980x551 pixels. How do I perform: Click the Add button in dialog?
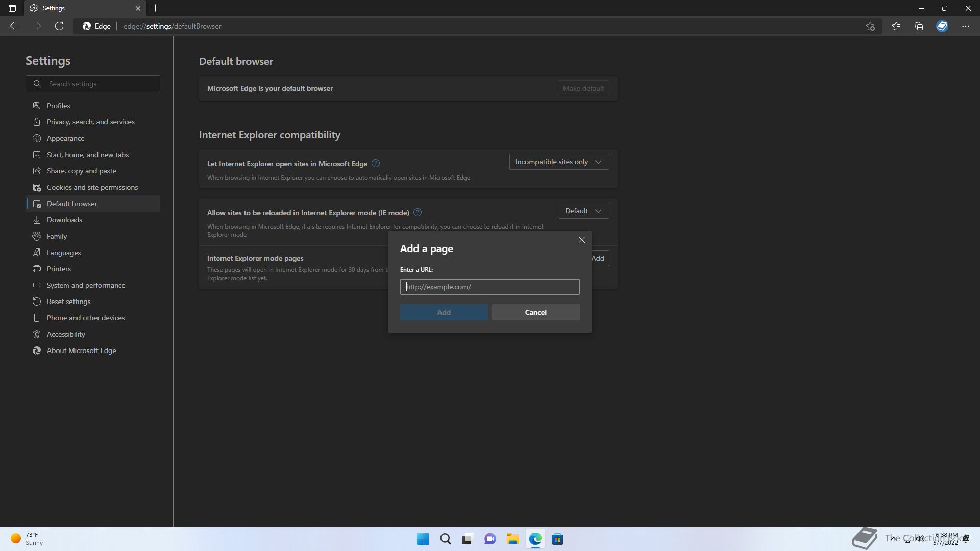(444, 312)
